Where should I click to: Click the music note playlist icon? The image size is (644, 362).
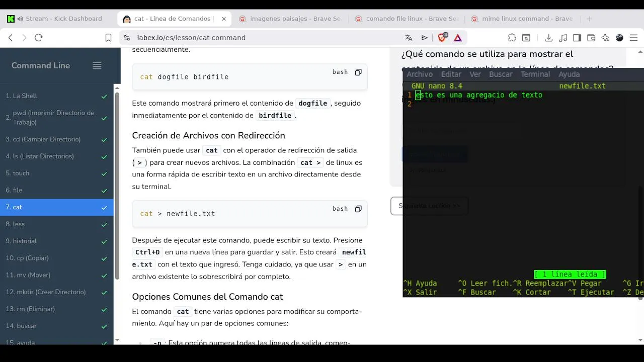point(563,38)
